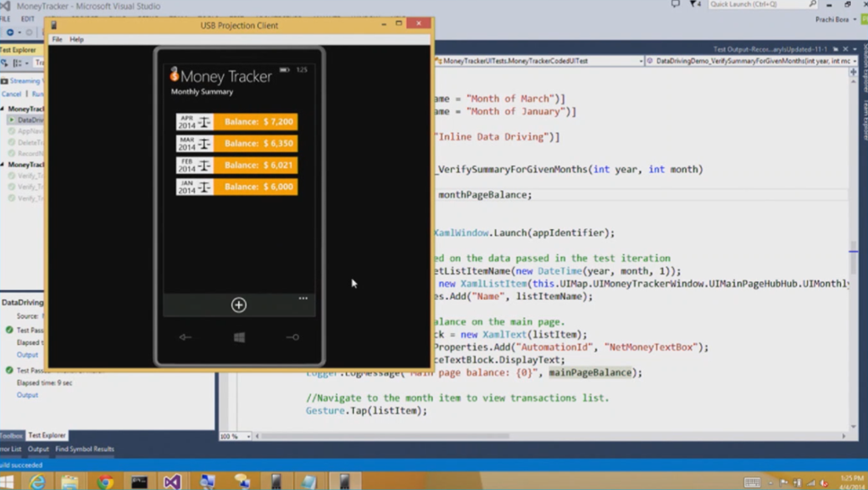The width and height of the screenshot is (868, 490).
Task: Tap the JAN 2014 balance $ 6,000 item
Action: (x=237, y=187)
